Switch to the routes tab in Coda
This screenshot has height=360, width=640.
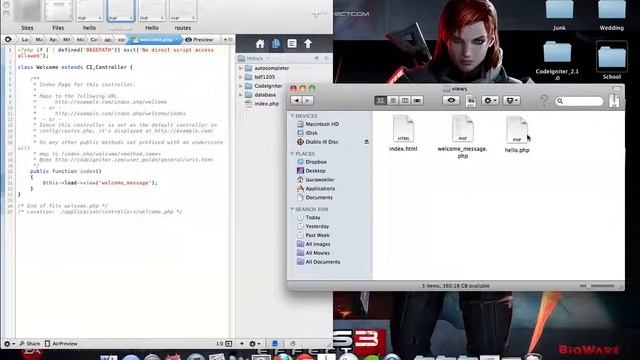[x=183, y=16]
